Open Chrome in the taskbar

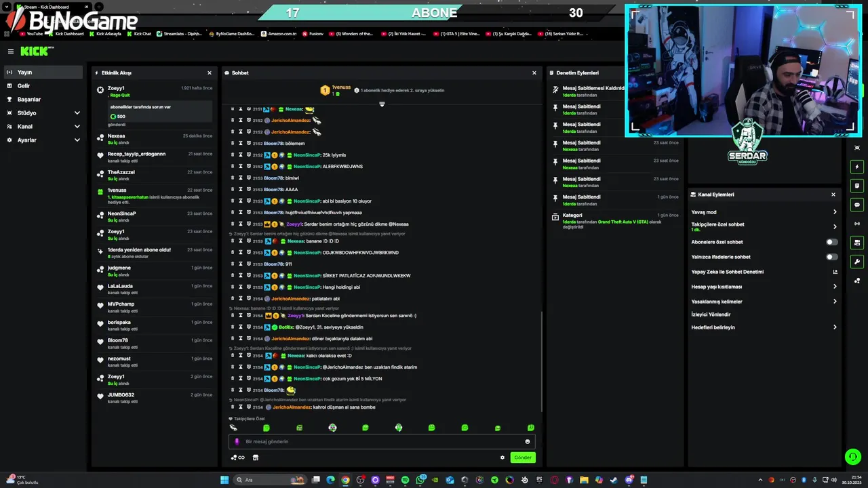(345, 480)
